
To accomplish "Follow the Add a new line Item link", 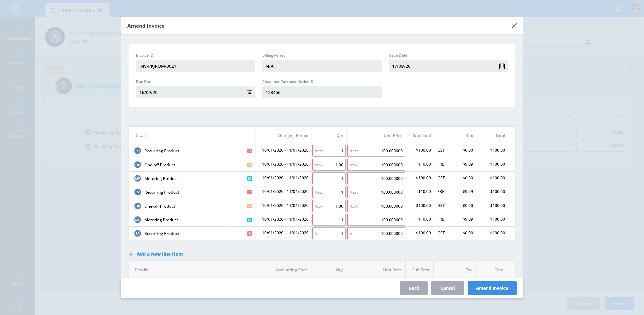I will [160, 254].
